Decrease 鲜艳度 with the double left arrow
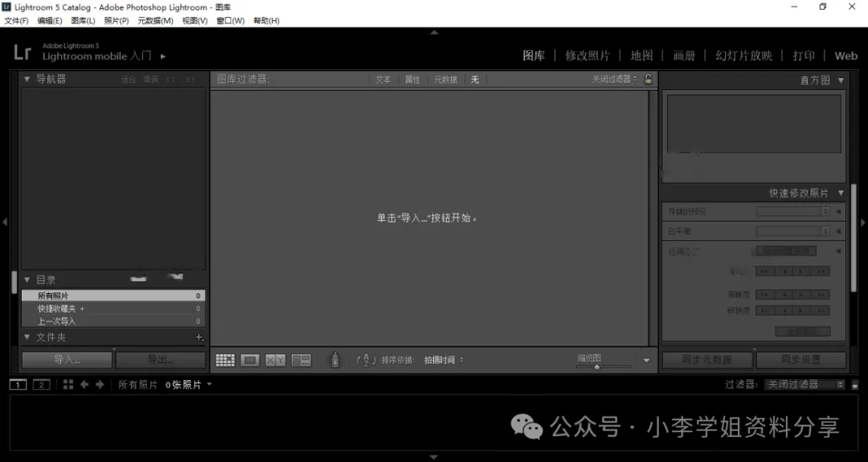The height and width of the screenshot is (462, 868). (765, 311)
